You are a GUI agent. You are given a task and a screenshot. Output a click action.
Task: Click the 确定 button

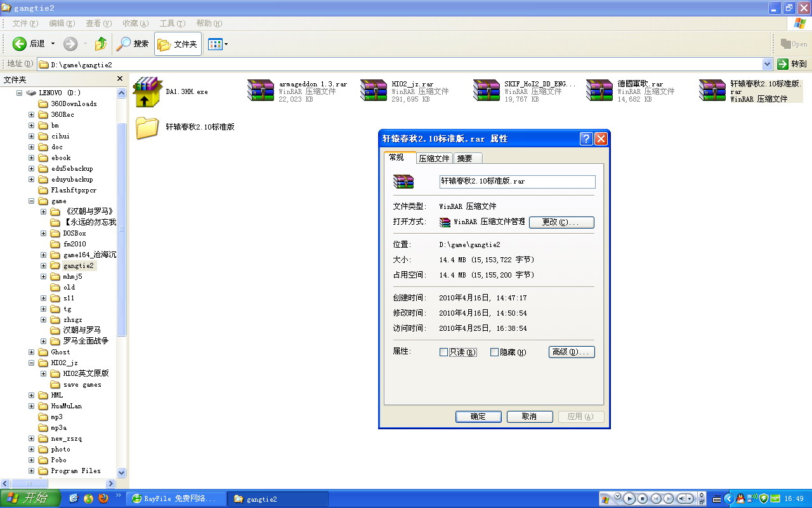pos(478,417)
